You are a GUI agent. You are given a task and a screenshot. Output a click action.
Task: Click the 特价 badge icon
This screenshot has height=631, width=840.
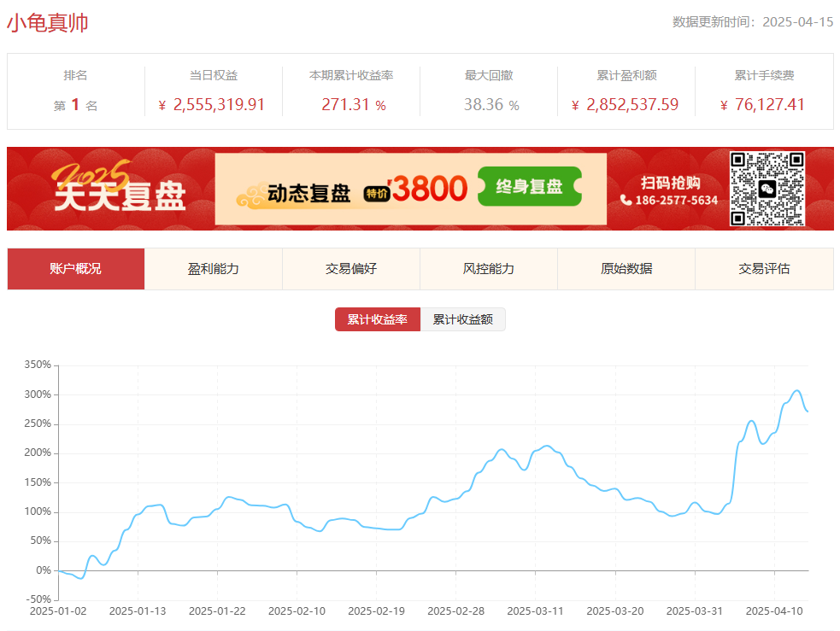377,193
